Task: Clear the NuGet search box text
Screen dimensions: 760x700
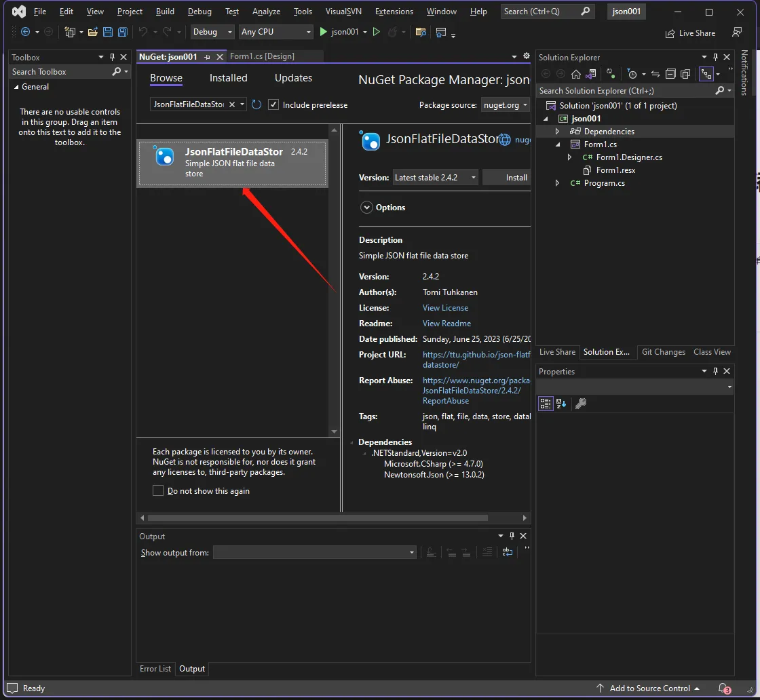Action: coord(232,104)
